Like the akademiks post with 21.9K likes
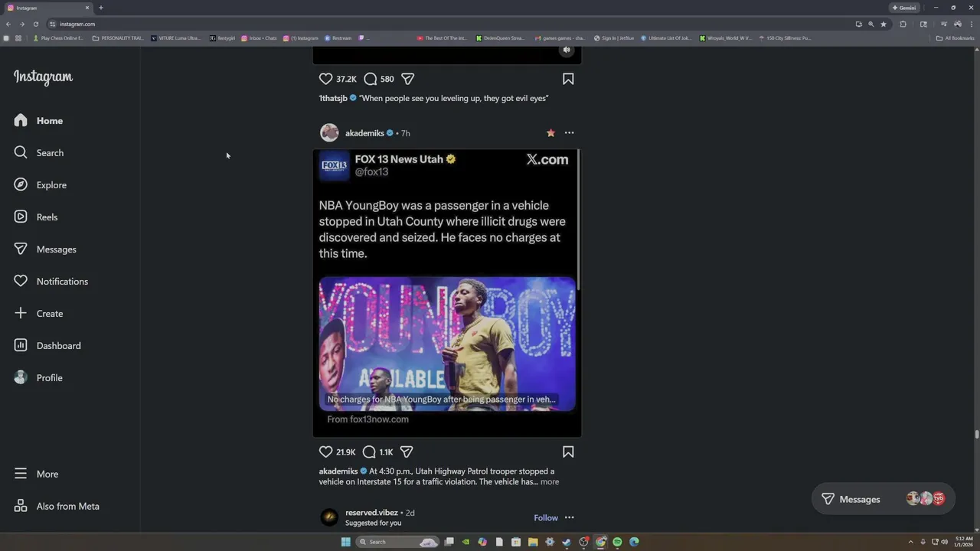 [x=325, y=452]
